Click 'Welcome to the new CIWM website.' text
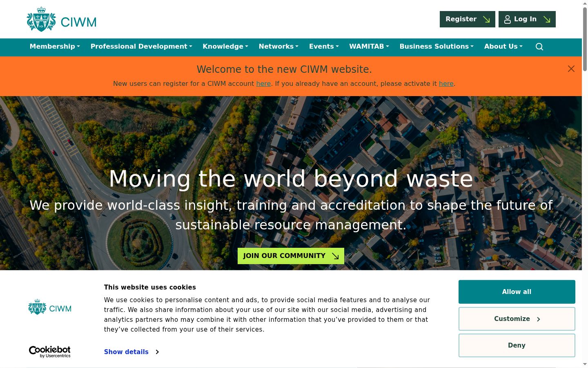The width and height of the screenshot is (588, 368). tap(284, 69)
